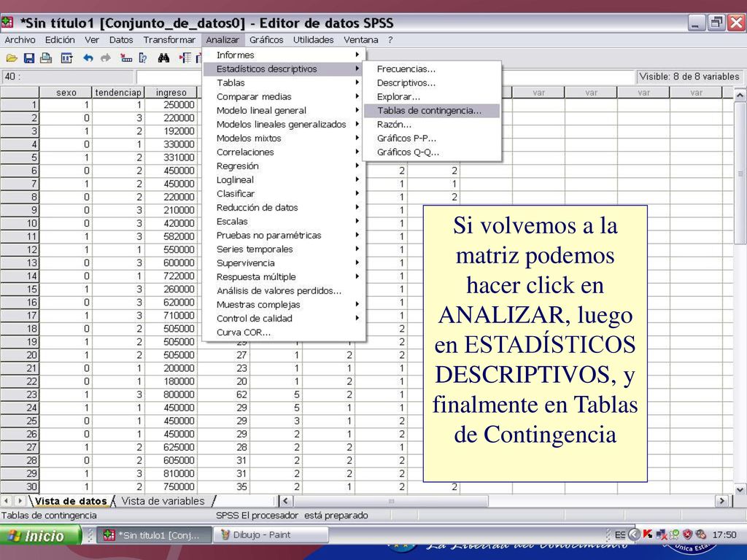Screen dimensions: 747x560
Task: Click the binoculars Find icon
Action: 164,58
